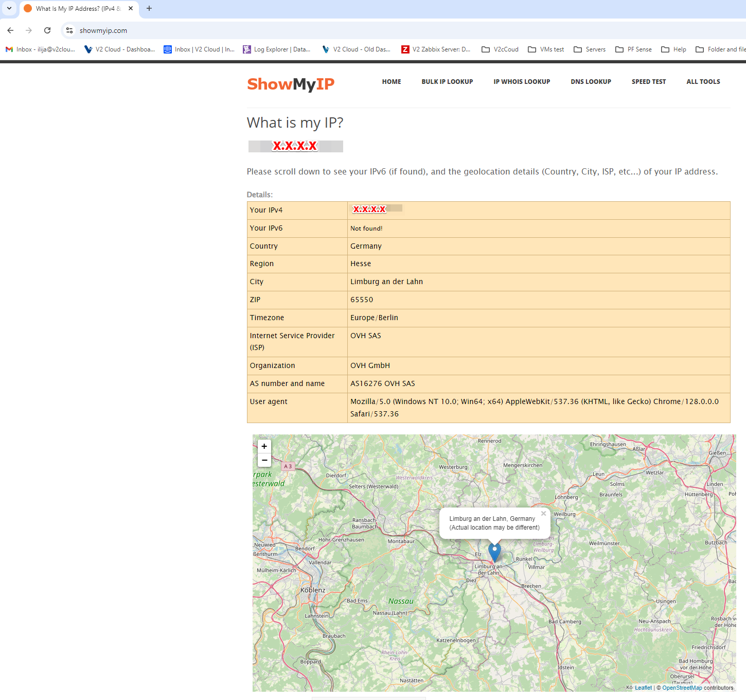Screen dimensions: 746x700
Task: Expand the Servers bookmark folder
Action: pyautogui.click(x=590, y=49)
